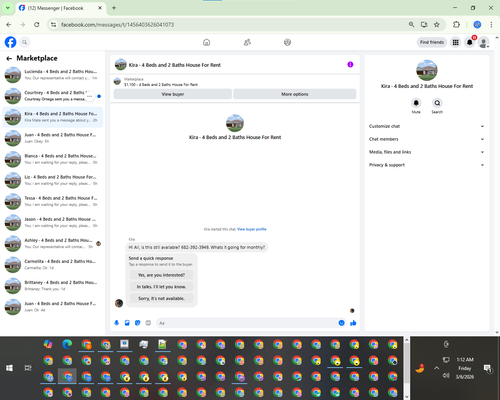Show hidden system tray icons
500x400 pixels.
[437, 368]
